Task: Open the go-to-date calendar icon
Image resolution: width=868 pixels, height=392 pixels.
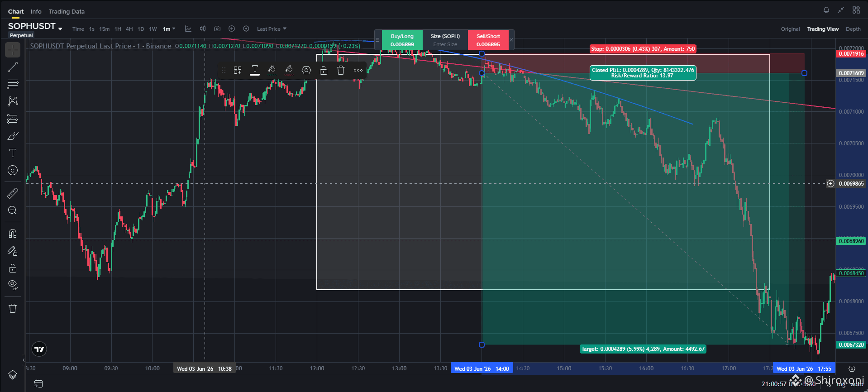Action: (38, 384)
